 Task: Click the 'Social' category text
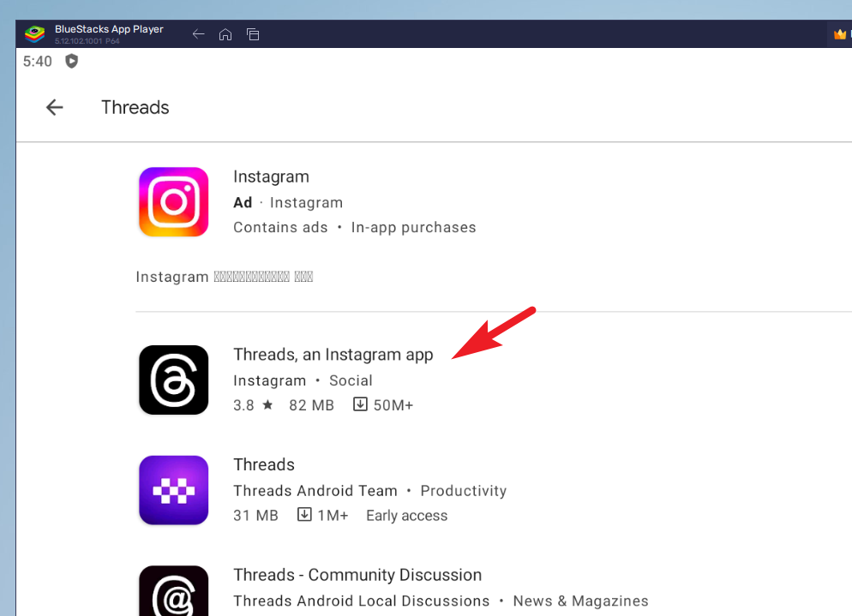pyautogui.click(x=351, y=380)
